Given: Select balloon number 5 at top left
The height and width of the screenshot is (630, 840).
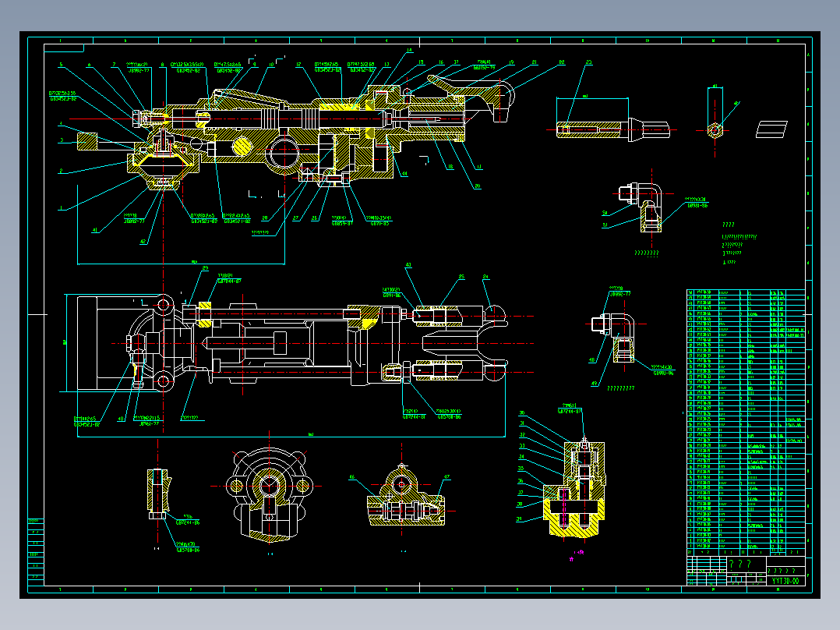Looking at the screenshot, I should coord(61,65).
